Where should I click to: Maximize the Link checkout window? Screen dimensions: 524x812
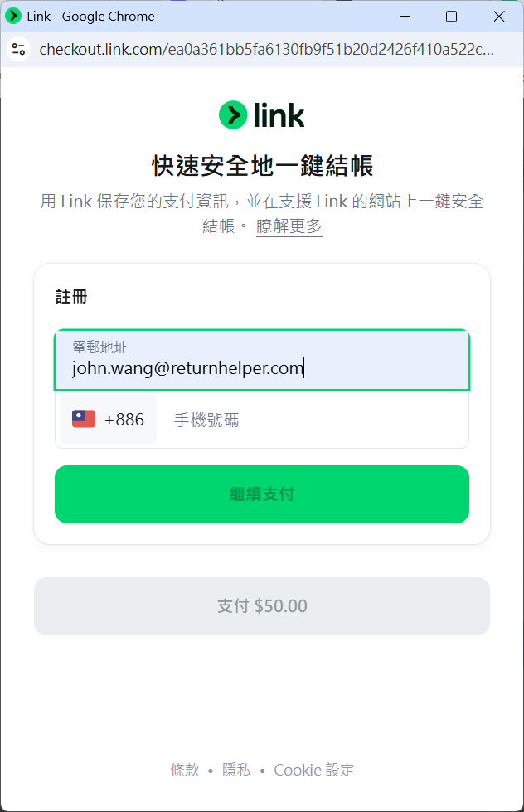point(451,16)
